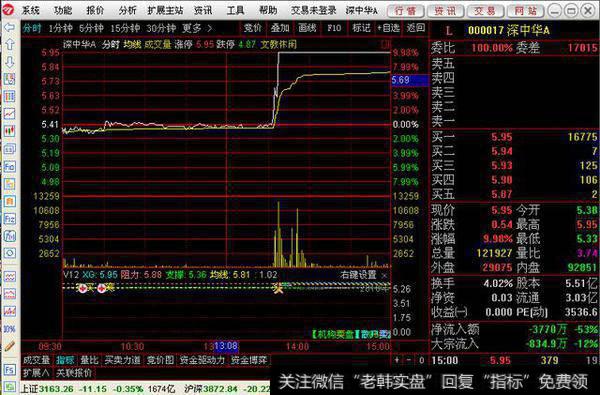Select the 指标 bottom tab
Viewport: 600px width, 395px height.
tap(65, 360)
